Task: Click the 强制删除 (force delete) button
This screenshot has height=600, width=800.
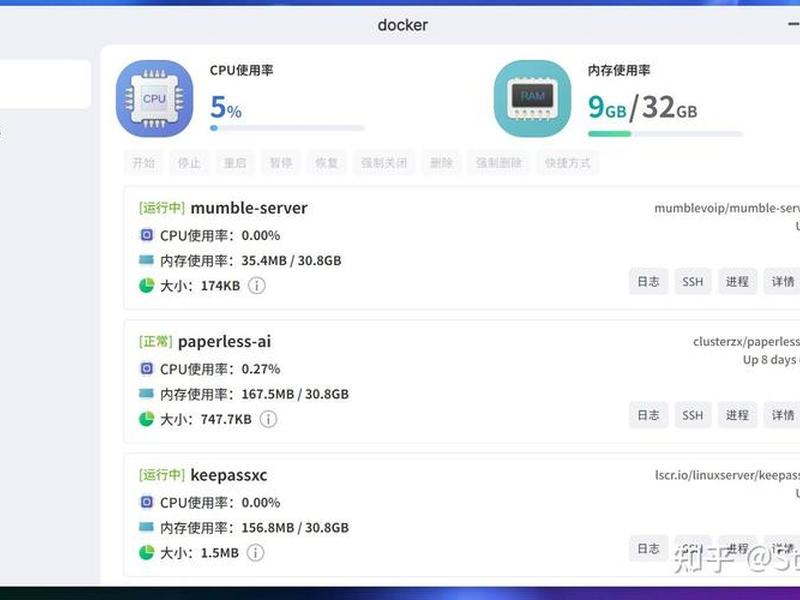Action: click(x=498, y=163)
